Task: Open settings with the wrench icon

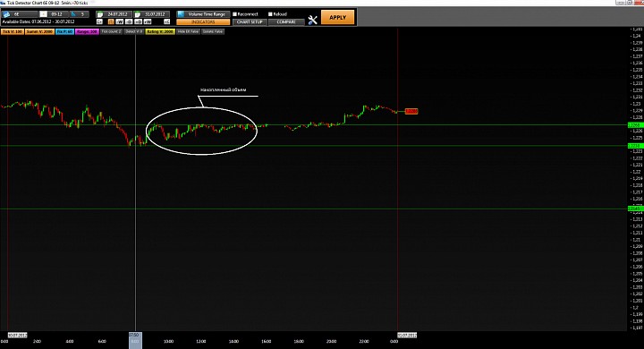Action: tap(312, 20)
